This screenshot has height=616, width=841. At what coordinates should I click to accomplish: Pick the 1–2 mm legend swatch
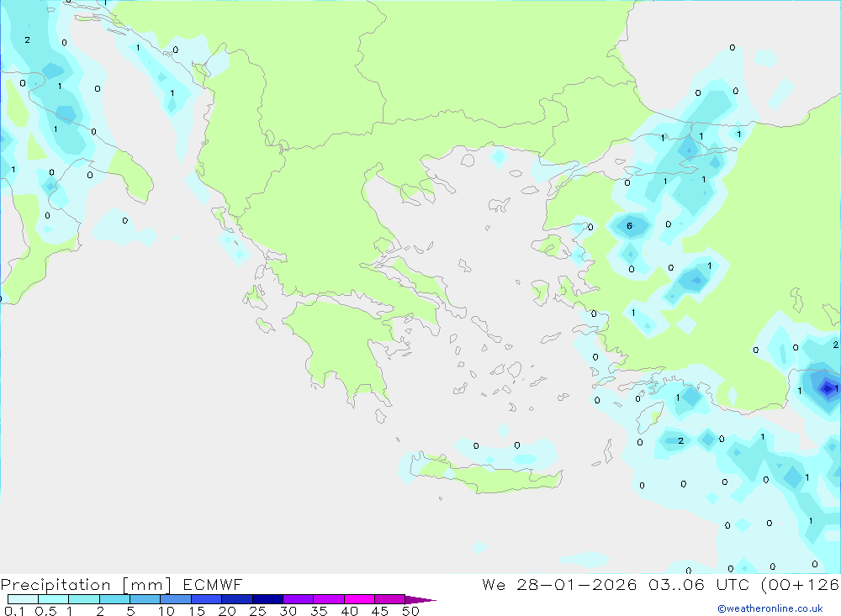coord(83,599)
